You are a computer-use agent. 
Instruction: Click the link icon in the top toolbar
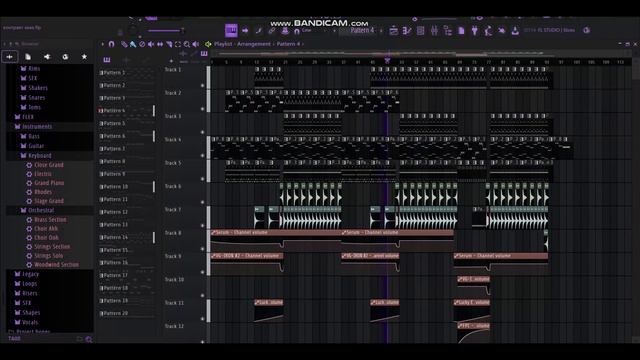point(272,31)
